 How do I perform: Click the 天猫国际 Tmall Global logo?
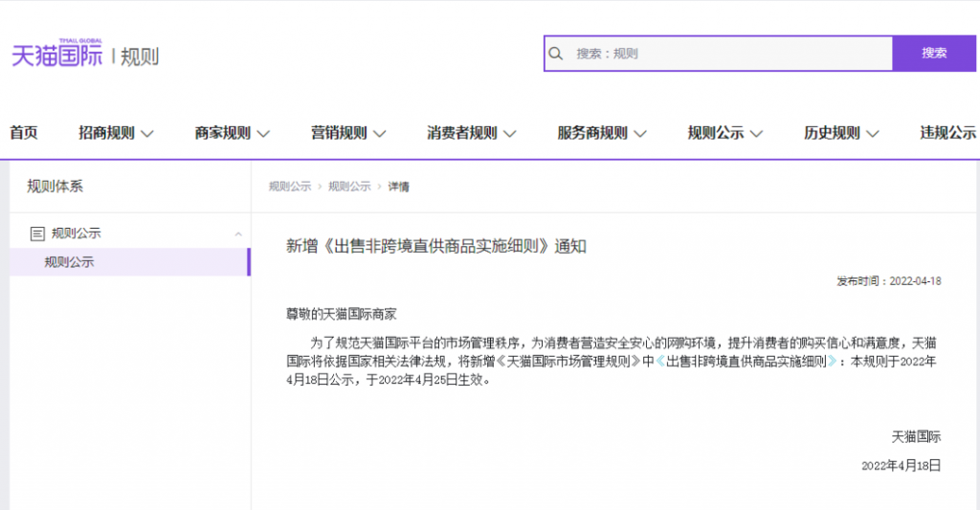tap(56, 54)
